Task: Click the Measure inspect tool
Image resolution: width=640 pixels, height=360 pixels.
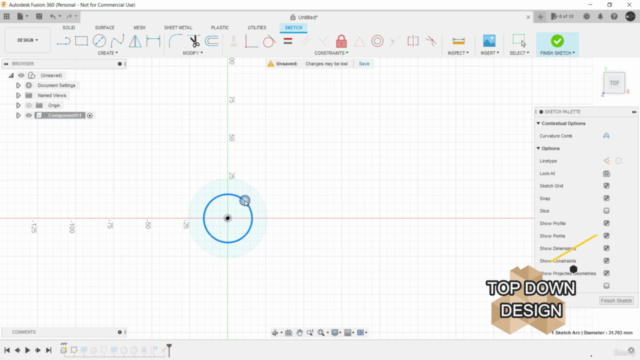Action: click(x=458, y=41)
